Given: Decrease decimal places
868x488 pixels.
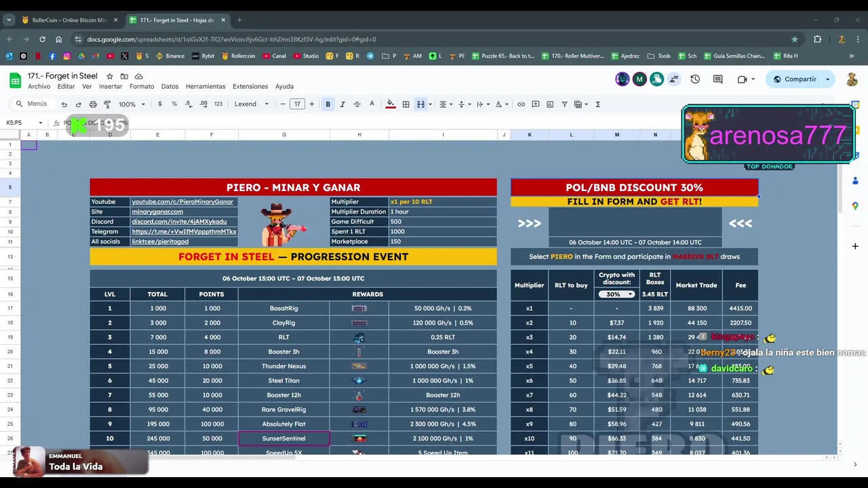Looking at the screenshot, I should point(189,104).
